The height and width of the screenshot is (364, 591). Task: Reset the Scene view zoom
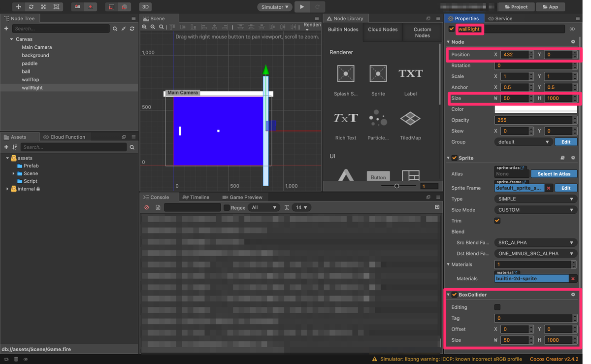161,27
